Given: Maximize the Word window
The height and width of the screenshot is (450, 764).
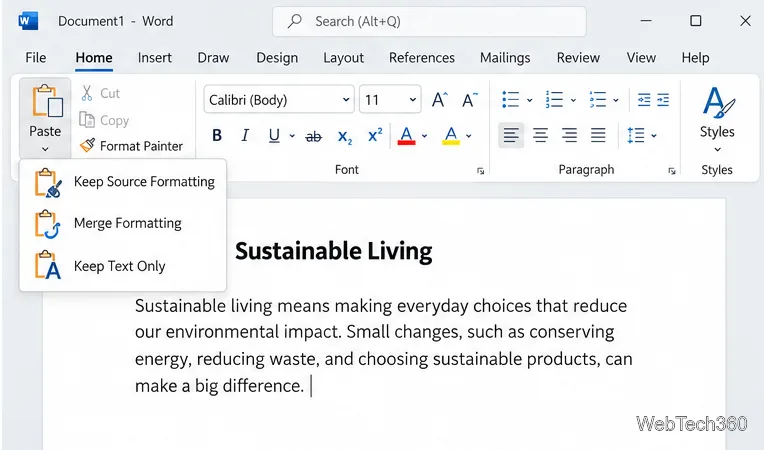Looking at the screenshot, I should pos(696,21).
